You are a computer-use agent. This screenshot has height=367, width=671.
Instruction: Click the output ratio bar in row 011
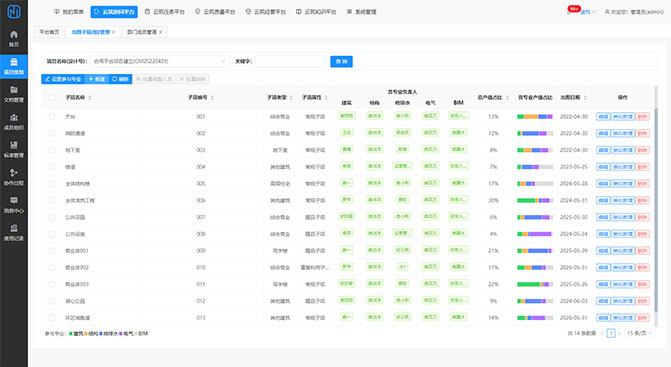click(535, 284)
